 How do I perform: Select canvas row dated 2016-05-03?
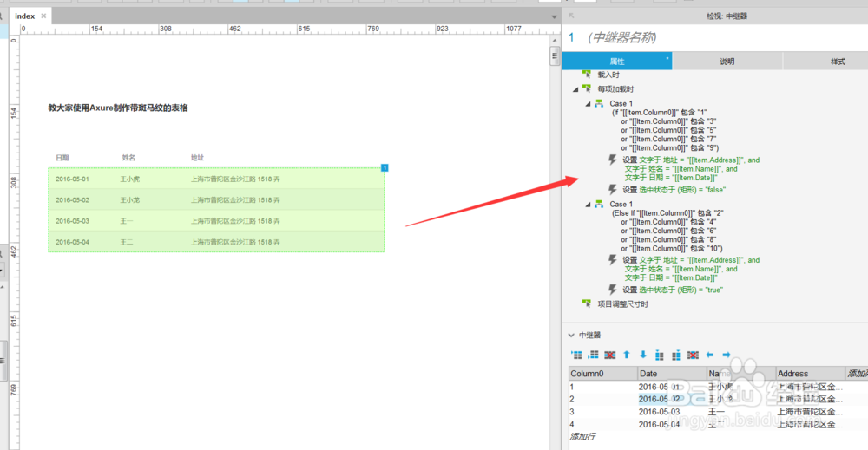pos(216,221)
